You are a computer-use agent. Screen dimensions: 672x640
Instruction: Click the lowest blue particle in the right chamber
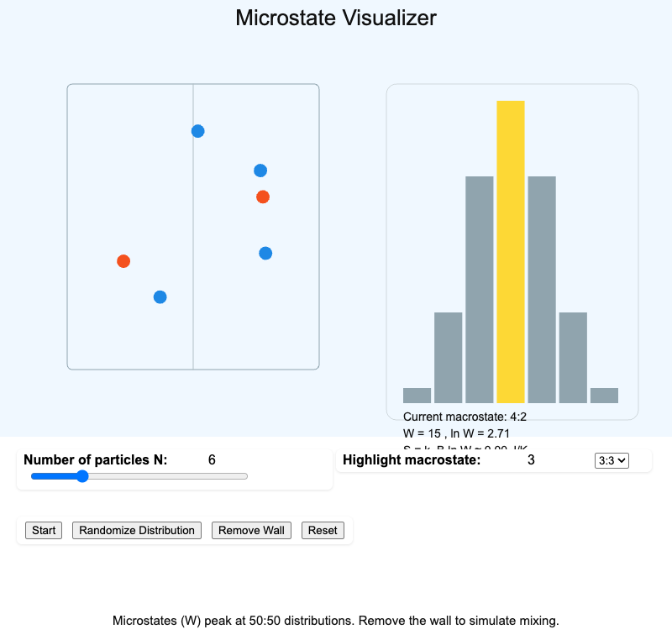(265, 253)
